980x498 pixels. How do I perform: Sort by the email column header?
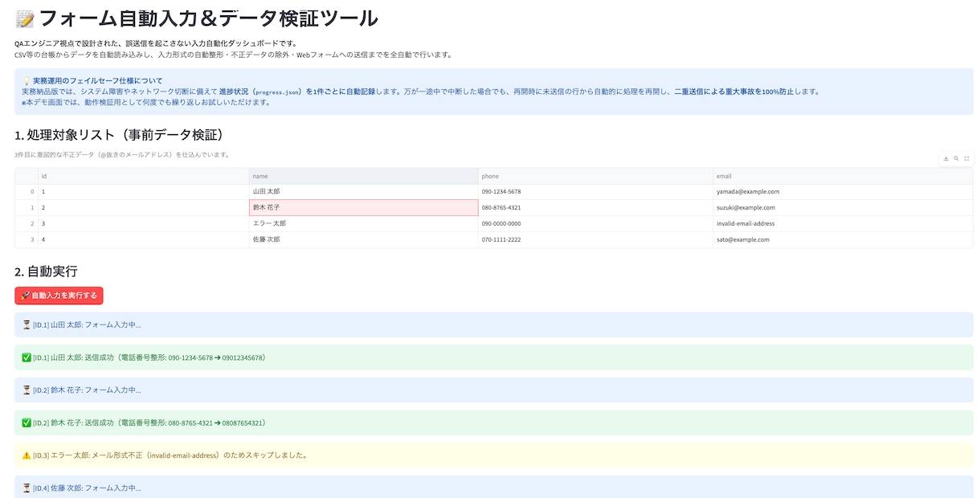pos(843,176)
